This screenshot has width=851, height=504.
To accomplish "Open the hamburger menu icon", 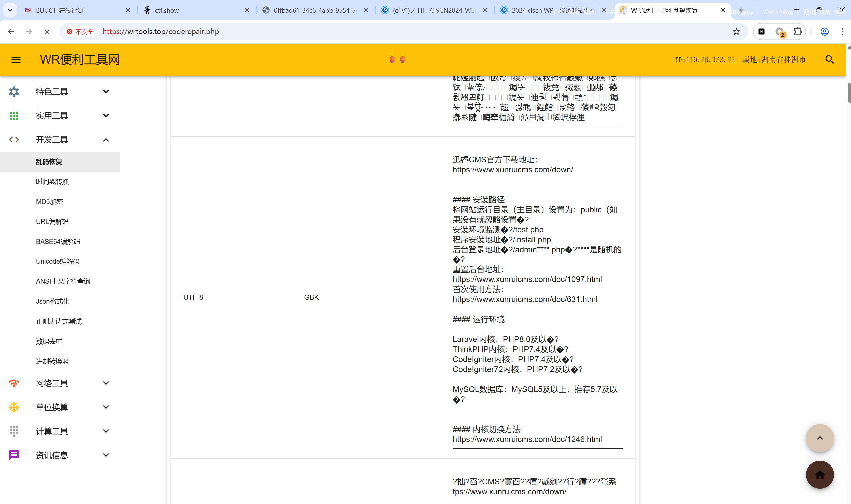I will tap(16, 60).
